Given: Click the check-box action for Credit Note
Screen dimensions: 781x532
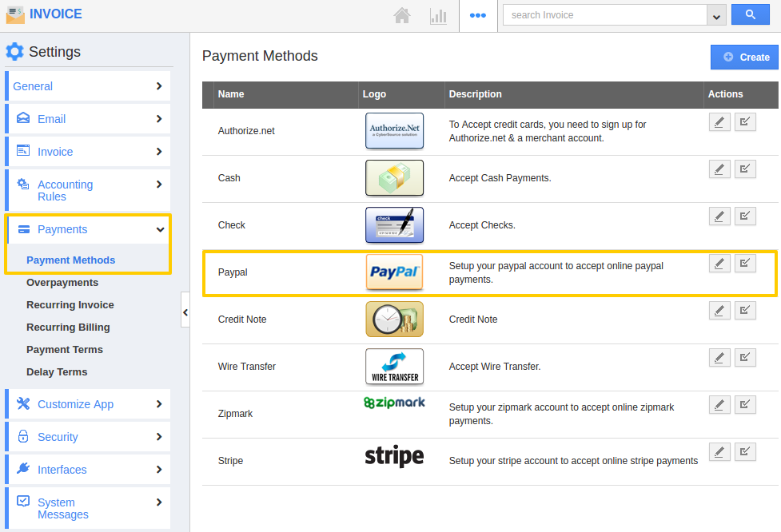Looking at the screenshot, I should [x=745, y=311].
